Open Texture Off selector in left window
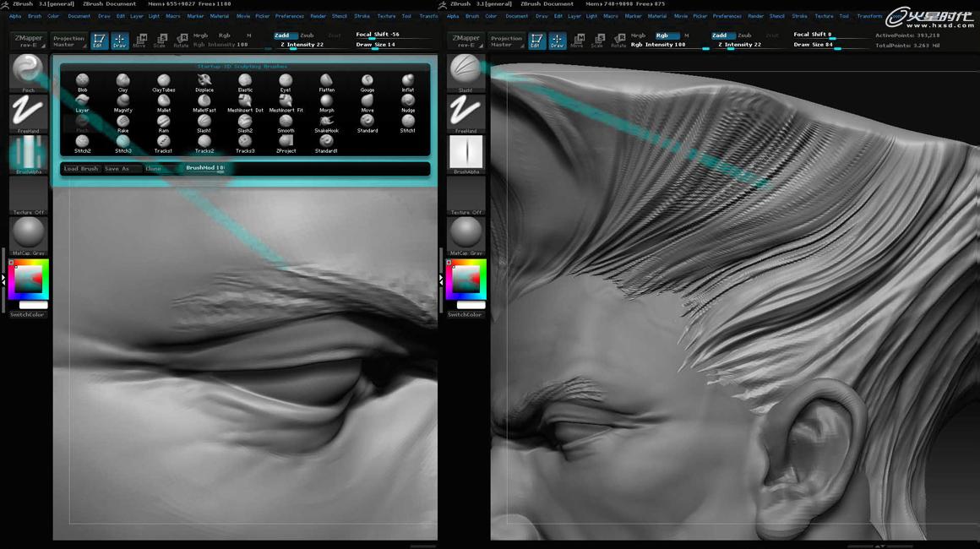Screen dimensions: 980x549 click(x=28, y=195)
